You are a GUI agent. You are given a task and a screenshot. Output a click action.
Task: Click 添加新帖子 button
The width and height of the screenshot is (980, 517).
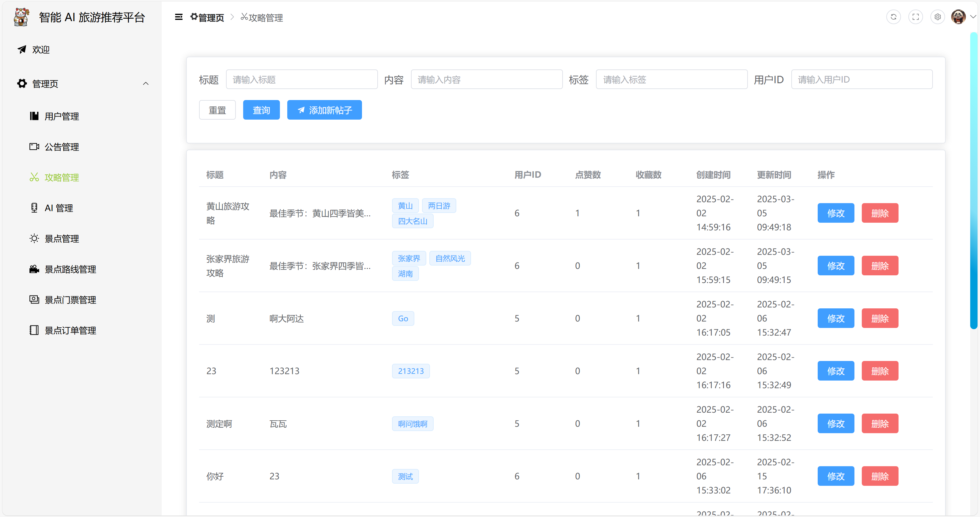324,110
